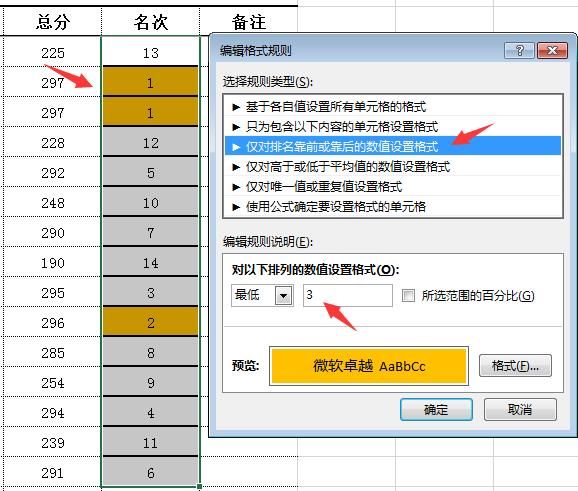
Task: Select the orange cell with rank 2
Action: pos(150,323)
